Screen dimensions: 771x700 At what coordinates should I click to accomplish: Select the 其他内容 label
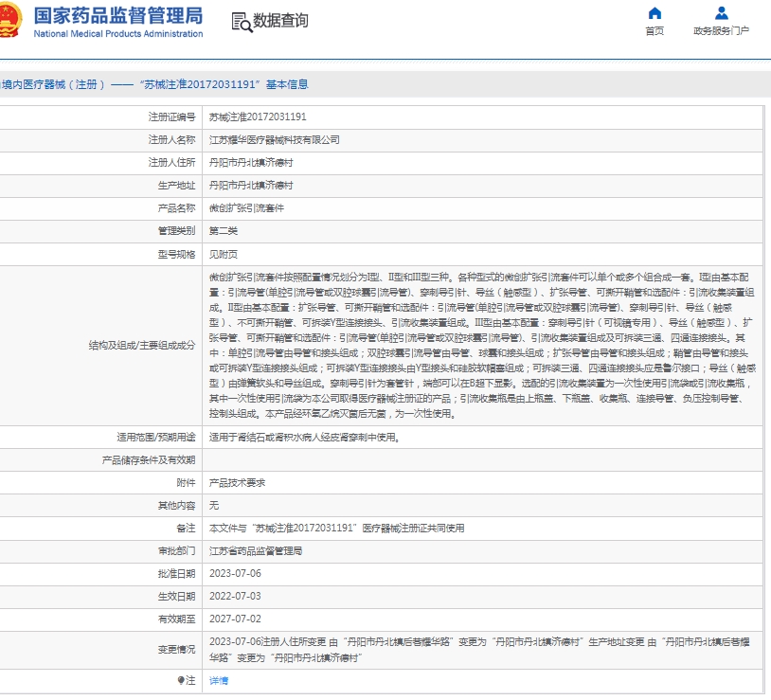176,506
